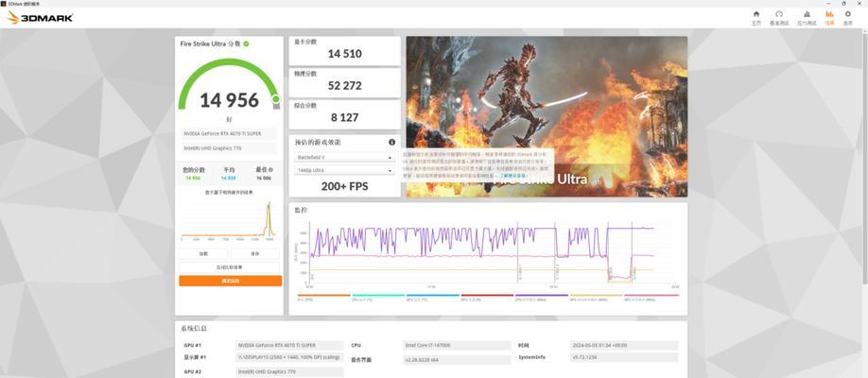Click the GPU #2 Intel UHD Graphics 770 value
Viewport: 868px width, 378px height.
pyautogui.click(x=289, y=372)
